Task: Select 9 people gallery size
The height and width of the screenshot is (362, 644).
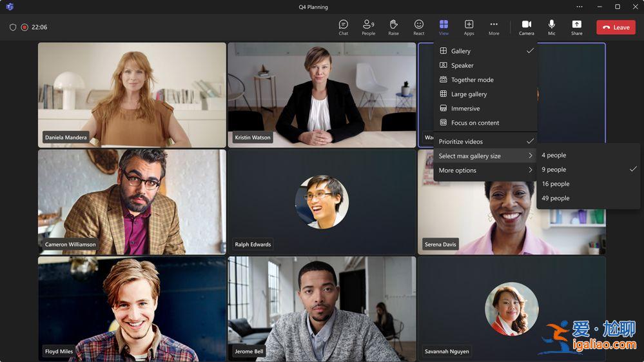Action: click(x=554, y=170)
